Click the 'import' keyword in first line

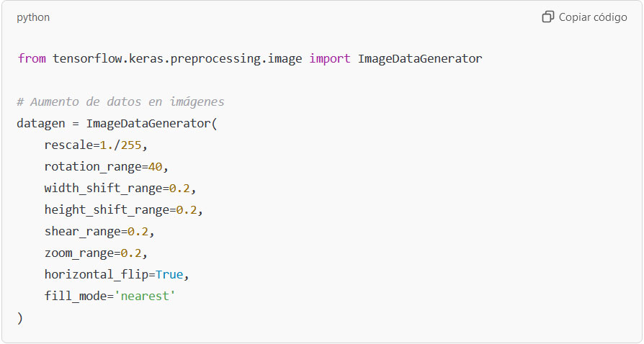pos(330,58)
